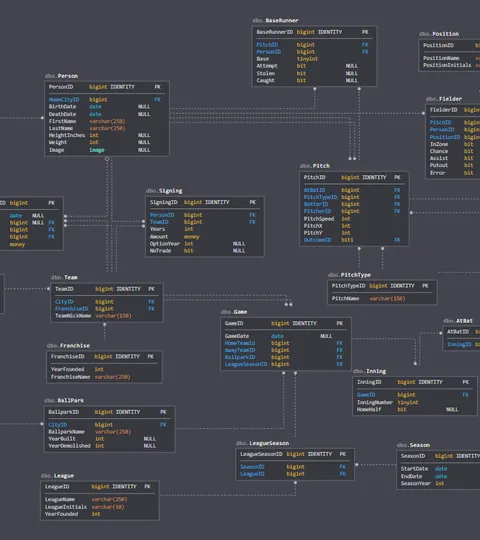The height and width of the screenshot is (540, 480).
Task: Click the dbo.Game table title
Action: pos(234,312)
